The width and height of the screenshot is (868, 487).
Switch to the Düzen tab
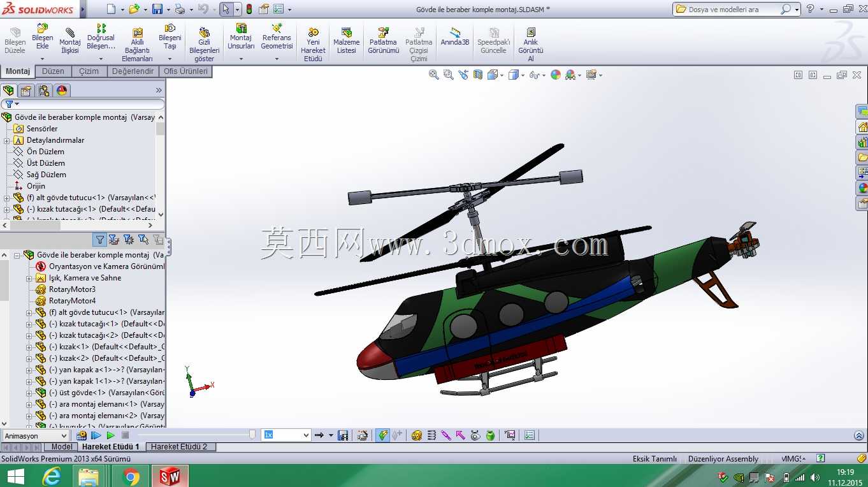click(53, 71)
